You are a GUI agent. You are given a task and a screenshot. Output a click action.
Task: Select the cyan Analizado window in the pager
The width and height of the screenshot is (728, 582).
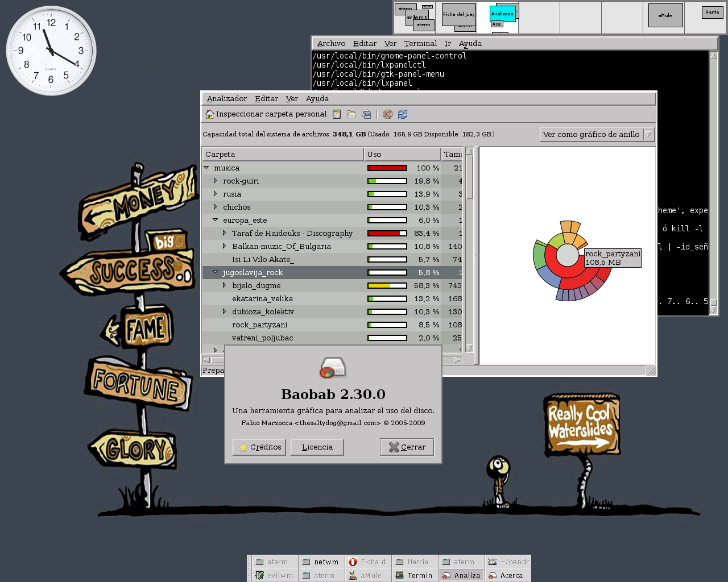[502, 14]
